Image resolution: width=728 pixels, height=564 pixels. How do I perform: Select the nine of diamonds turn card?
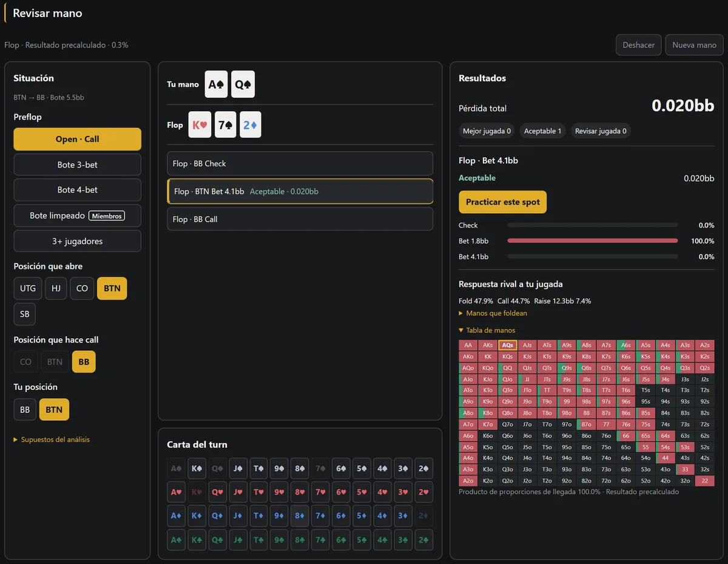(x=279, y=515)
